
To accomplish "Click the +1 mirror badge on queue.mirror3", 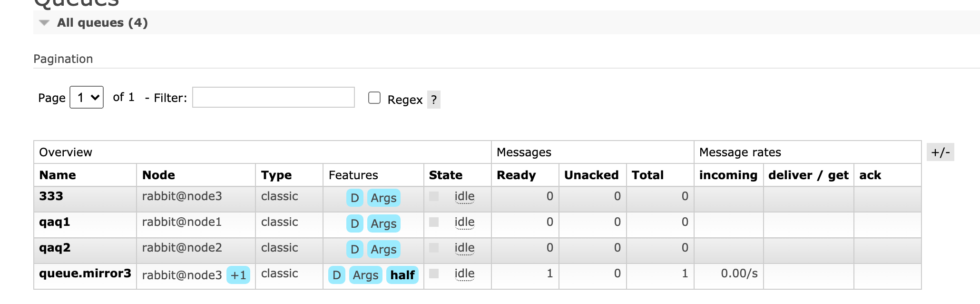I will pyautogui.click(x=238, y=275).
